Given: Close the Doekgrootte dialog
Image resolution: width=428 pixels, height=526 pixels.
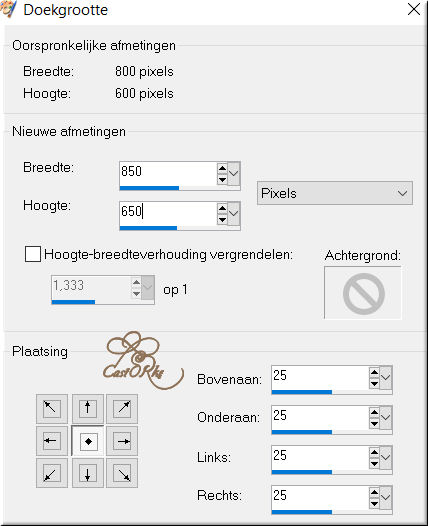Looking at the screenshot, I should coord(414,9).
